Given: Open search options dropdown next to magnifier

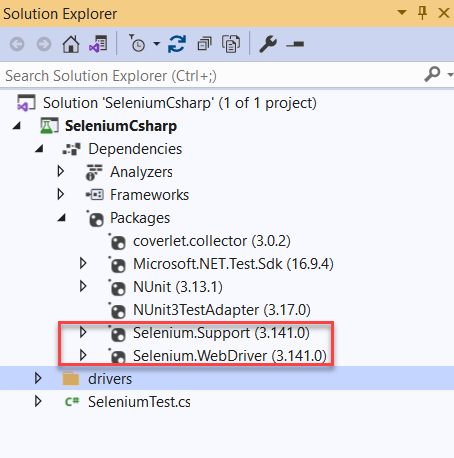Looking at the screenshot, I should 450,75.
